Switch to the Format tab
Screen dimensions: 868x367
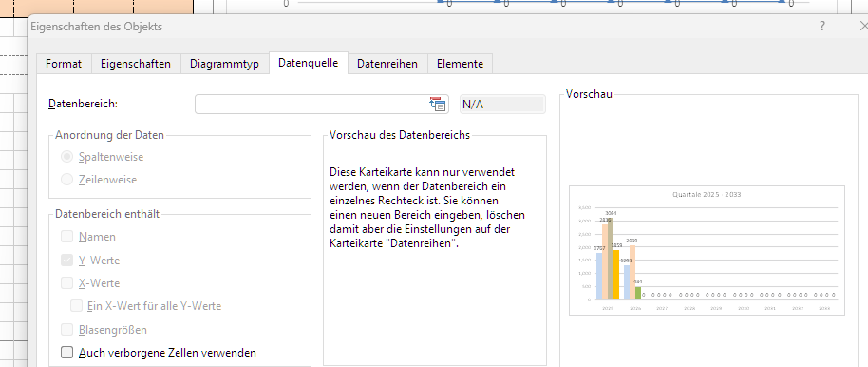pyautogui.click(x=64, y=64)
